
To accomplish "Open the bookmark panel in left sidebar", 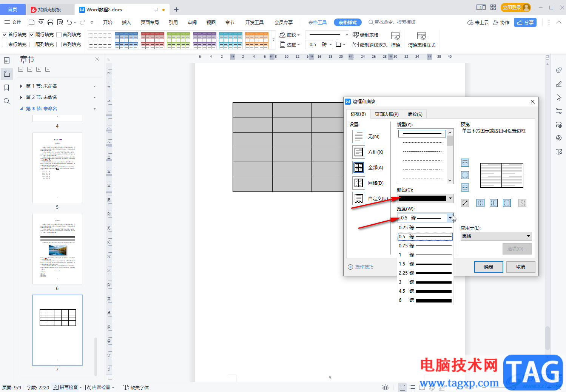I will (x=7, y=88).
